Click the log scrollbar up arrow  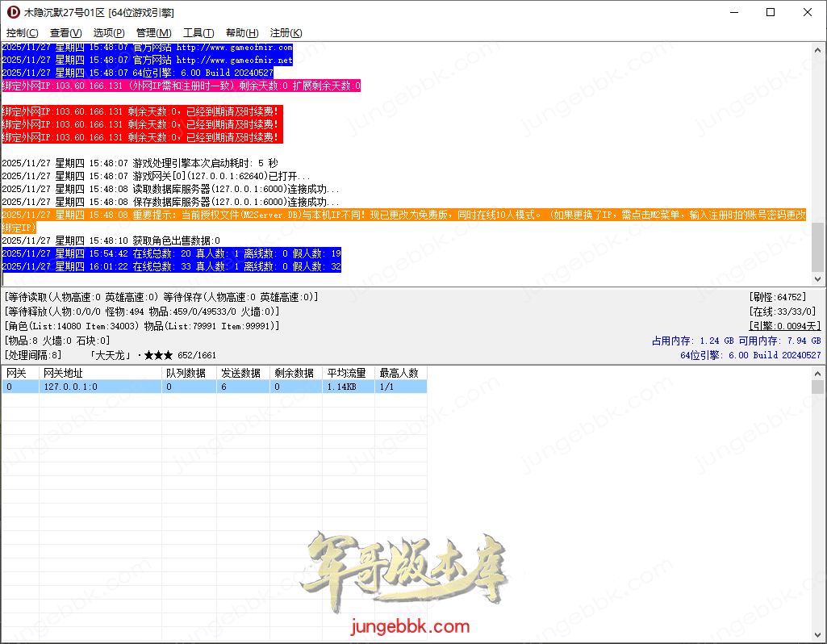[817, 50]
